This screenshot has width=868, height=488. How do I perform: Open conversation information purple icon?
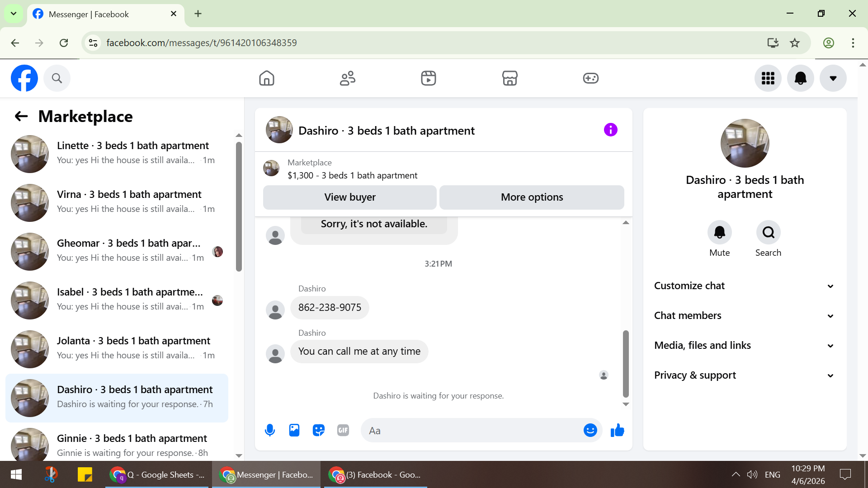pyautogui.click(x=610, y=130)
